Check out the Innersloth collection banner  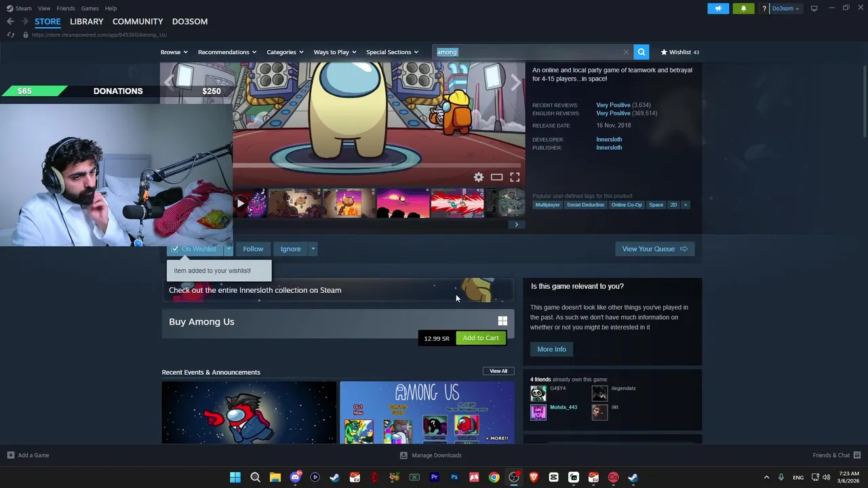click(x=337, y=290)
